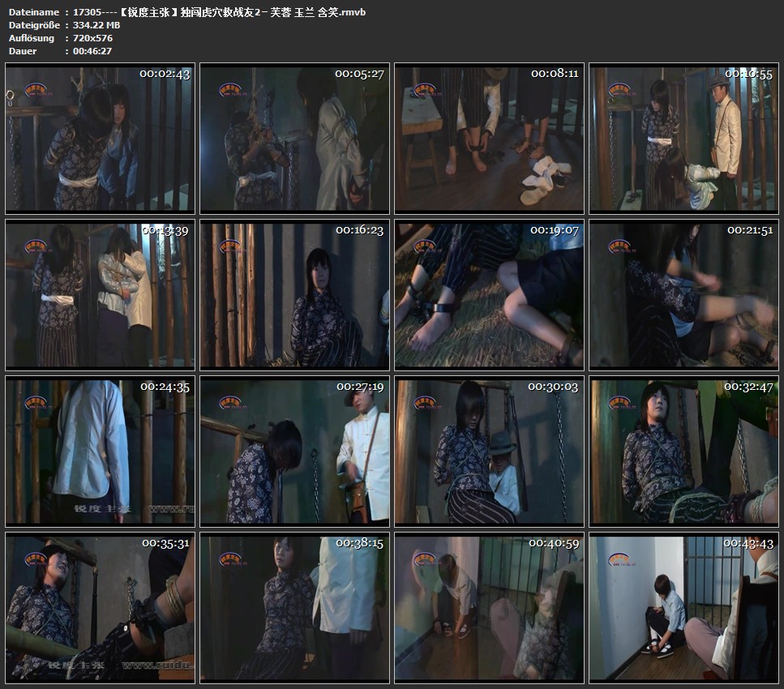Open the frame at 00:05:27
This screenshot has height=689, width=784.
coord(294,139)
